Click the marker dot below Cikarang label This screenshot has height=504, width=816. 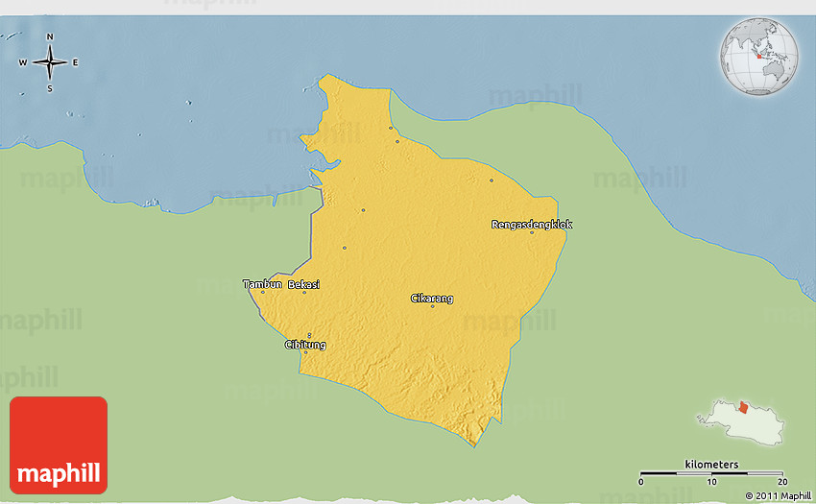tap(433, 306)
